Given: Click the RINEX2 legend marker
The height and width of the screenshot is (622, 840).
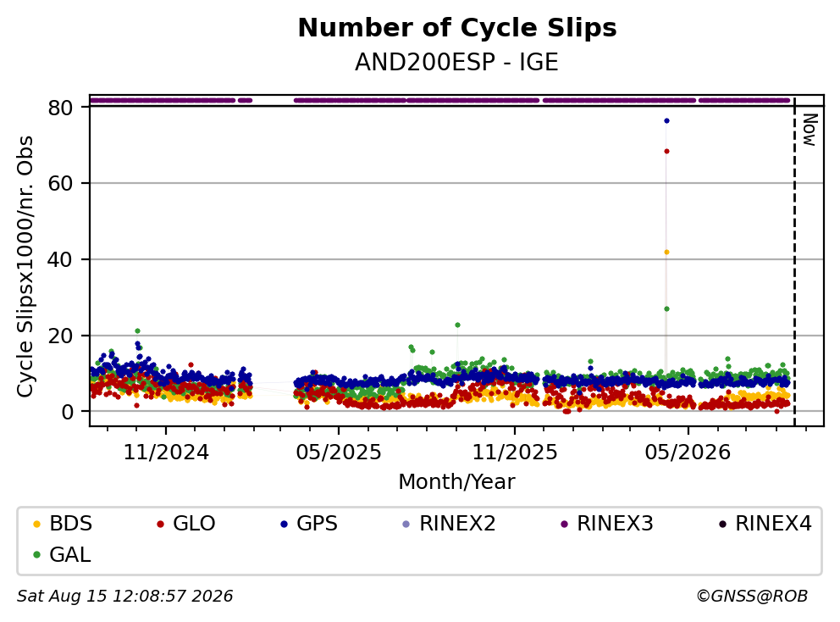Looking at the screenshot, I should click(406, 524).
